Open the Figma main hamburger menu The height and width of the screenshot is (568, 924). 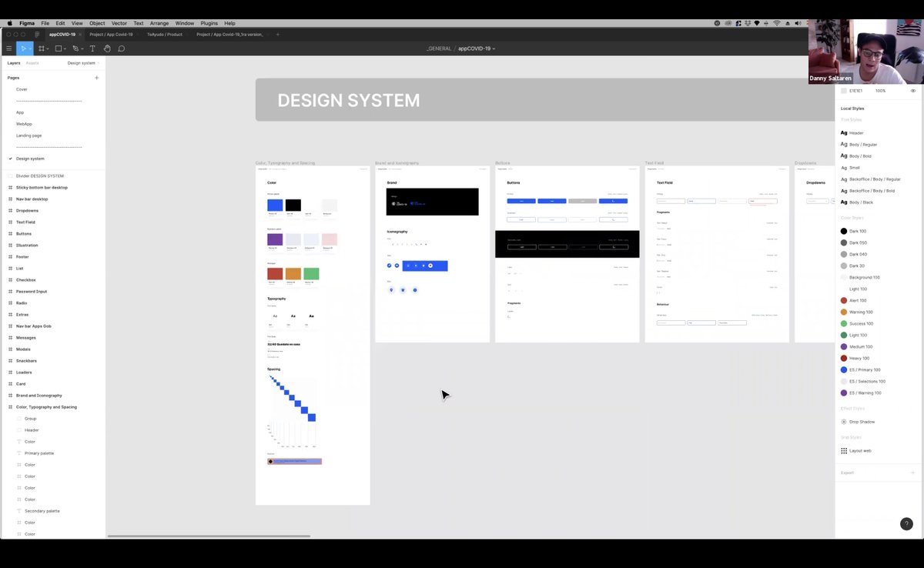(x=9, y=48)
